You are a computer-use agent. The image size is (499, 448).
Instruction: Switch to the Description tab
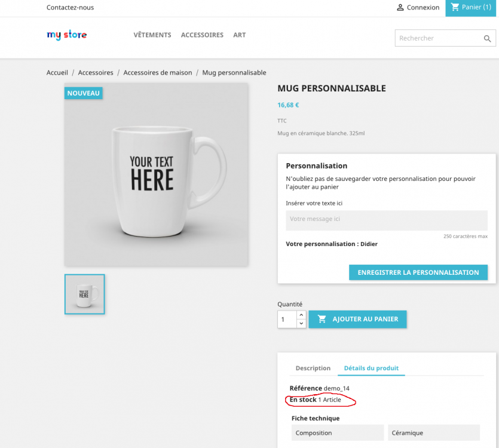313,368
